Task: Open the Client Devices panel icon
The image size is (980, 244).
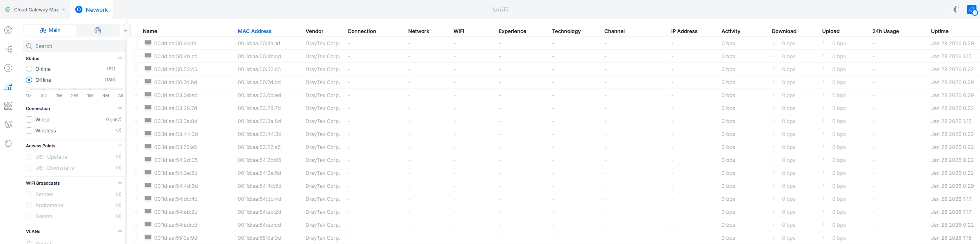Action: pos(8,87)
